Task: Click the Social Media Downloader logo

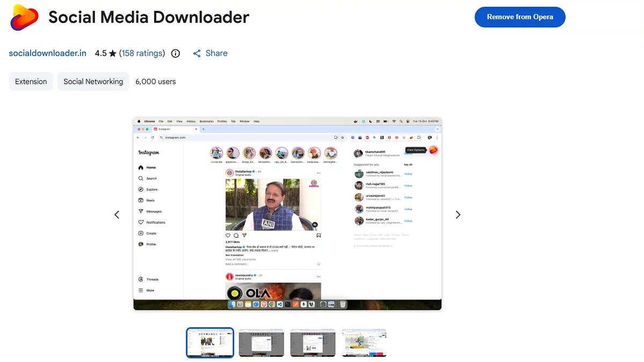Action: click(x=24, y=17)
